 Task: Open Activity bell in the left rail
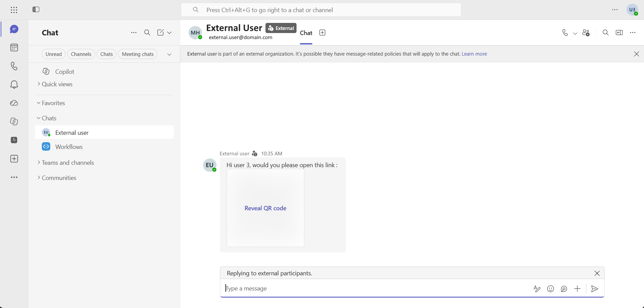(x=14, y=85)
